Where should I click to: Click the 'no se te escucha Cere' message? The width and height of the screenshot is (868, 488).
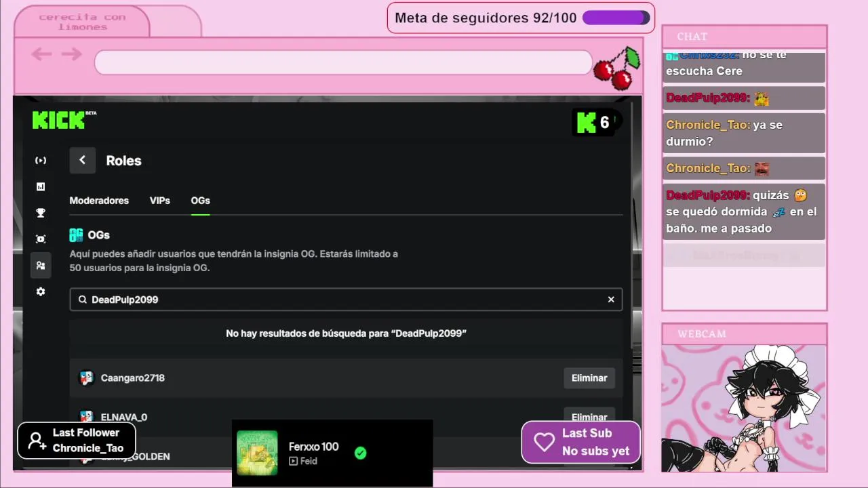coord(744,66)
